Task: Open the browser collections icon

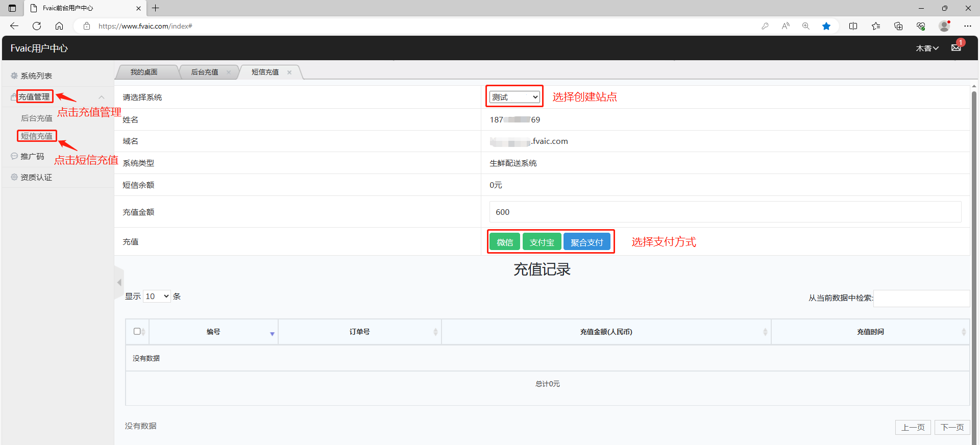Action: pos(898,26)
